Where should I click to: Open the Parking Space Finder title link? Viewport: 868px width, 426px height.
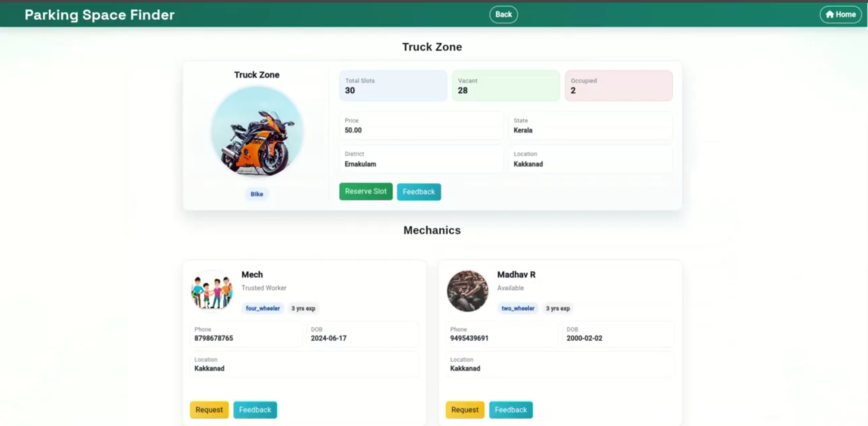[99, 15]
